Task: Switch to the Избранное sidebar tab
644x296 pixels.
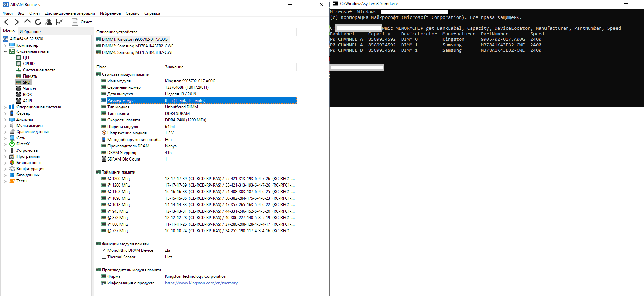Action: 30,31
